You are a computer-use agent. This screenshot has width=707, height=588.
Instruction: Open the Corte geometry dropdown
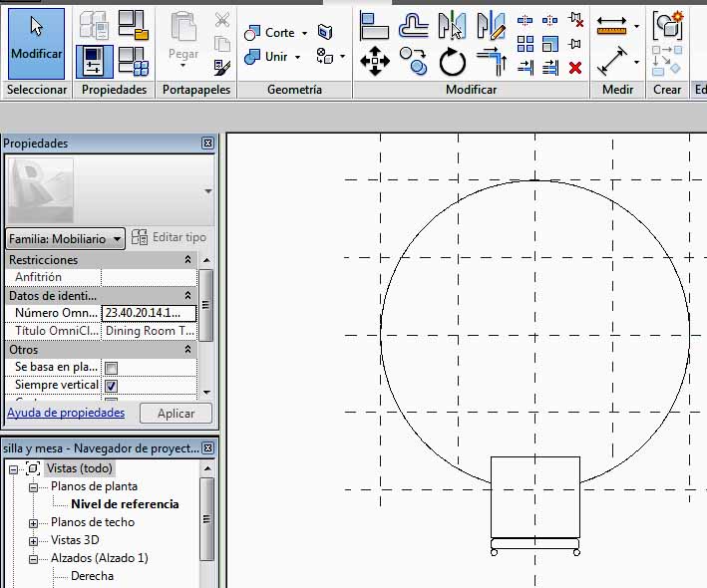[303, 33]
